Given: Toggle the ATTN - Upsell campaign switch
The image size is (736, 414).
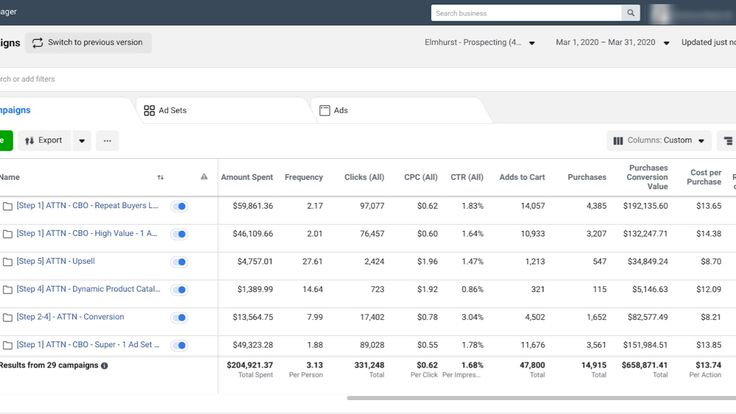Looking at the screenshot, I should [180, 262].
